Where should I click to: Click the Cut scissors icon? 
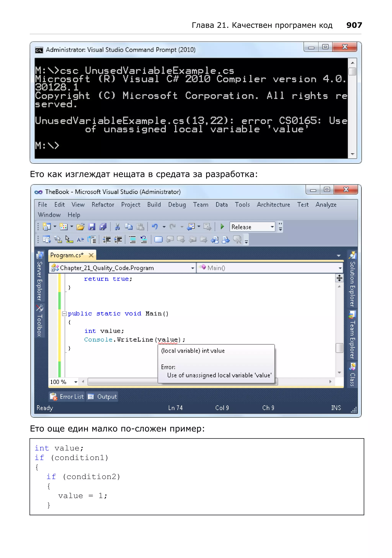pos(118,227)
